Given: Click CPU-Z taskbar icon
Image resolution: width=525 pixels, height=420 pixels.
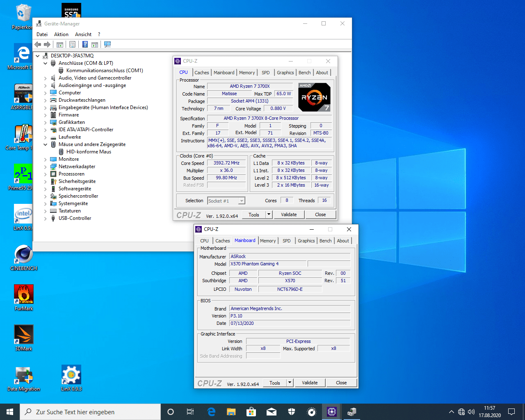Looking at the screenshot, I should pyautogui.click(x=332, y=412).
